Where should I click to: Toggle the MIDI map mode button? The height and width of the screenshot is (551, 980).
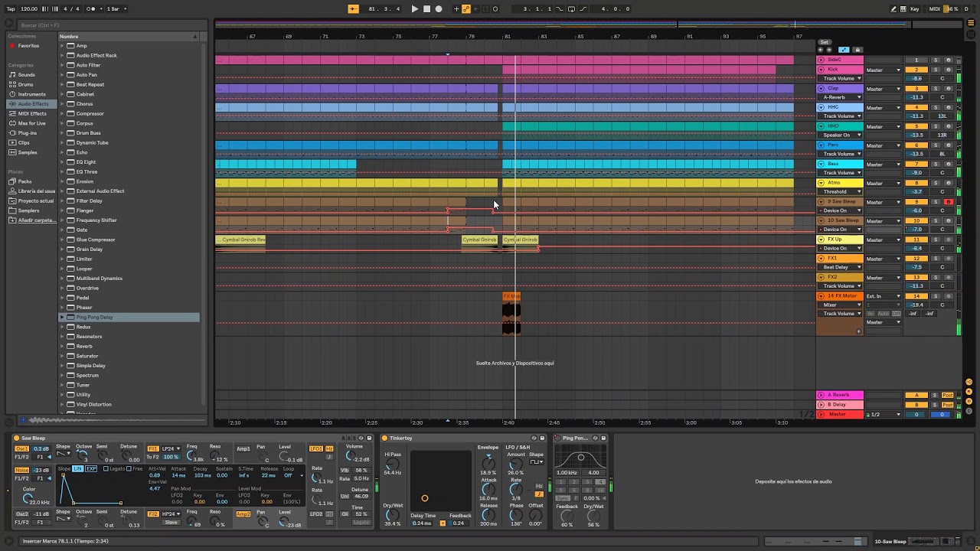click(x=934, y=8)
